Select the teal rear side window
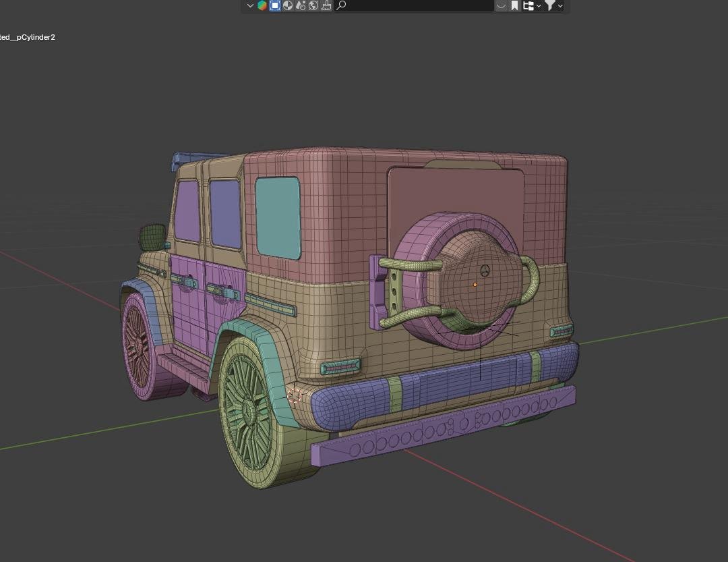 click(278, 217)
